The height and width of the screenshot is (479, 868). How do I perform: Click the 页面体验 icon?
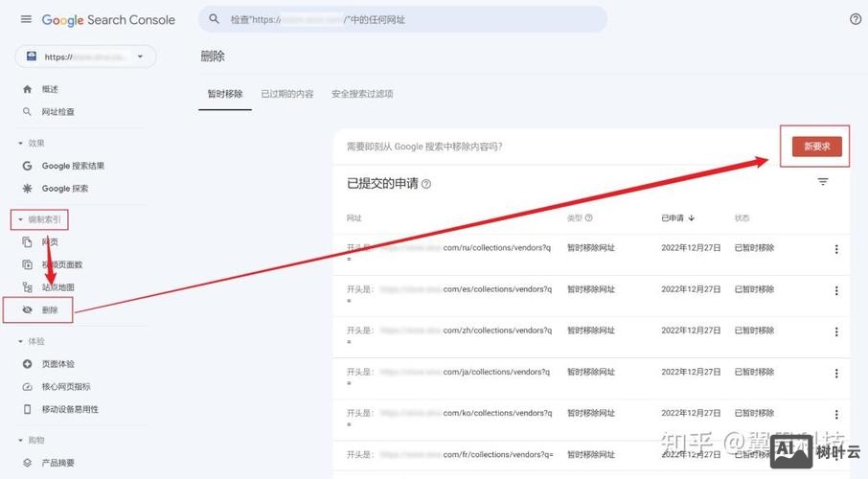tap(27, 364)
